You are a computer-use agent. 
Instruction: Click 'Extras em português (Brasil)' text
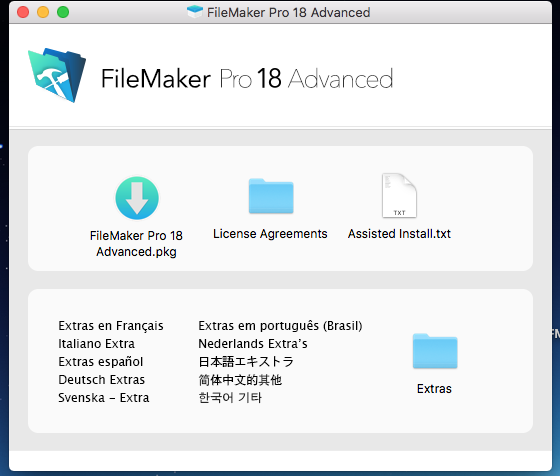pos(280,326)
